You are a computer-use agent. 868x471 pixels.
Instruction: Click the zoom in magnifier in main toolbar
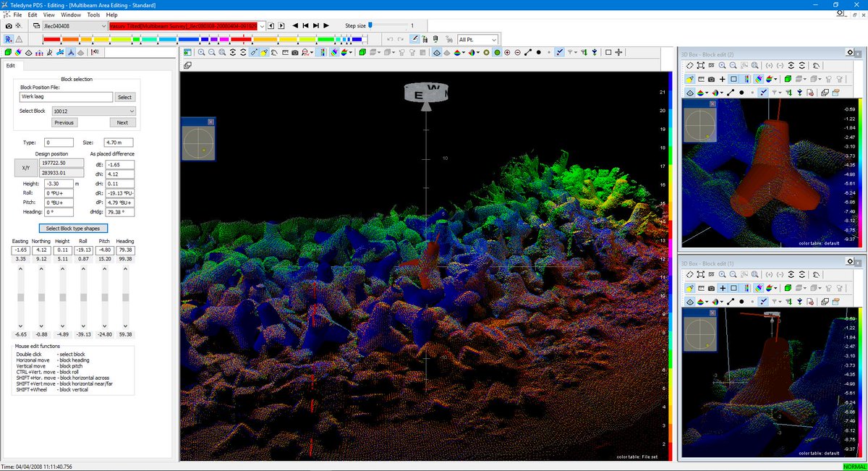click(x=201, y=53)
